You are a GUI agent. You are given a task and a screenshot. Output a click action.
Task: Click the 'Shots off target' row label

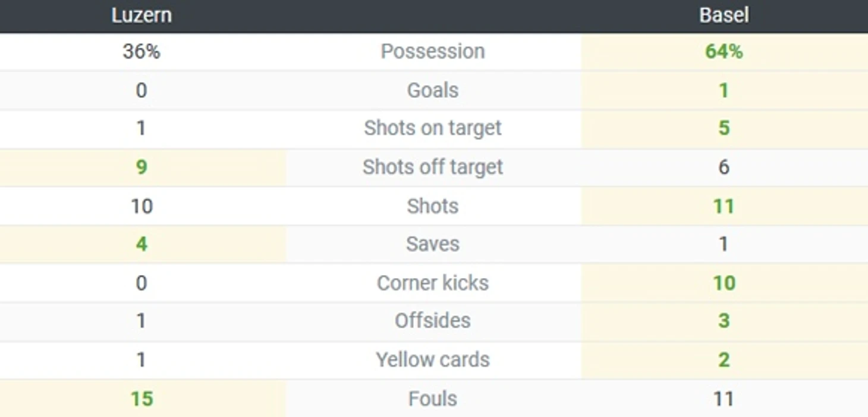[x=433, y=167]
